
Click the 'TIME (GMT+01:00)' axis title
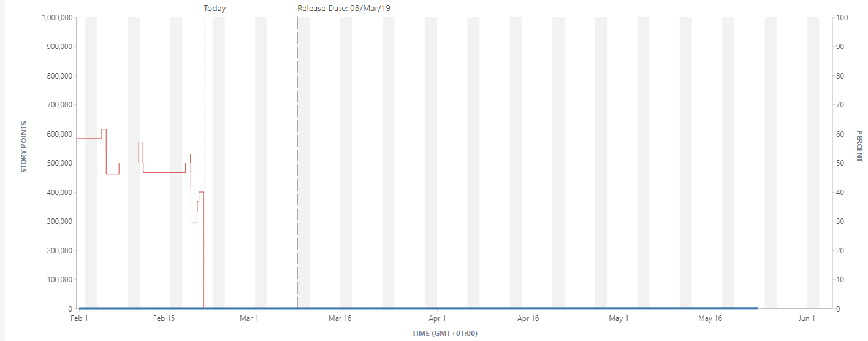click(x=444, y=334)
